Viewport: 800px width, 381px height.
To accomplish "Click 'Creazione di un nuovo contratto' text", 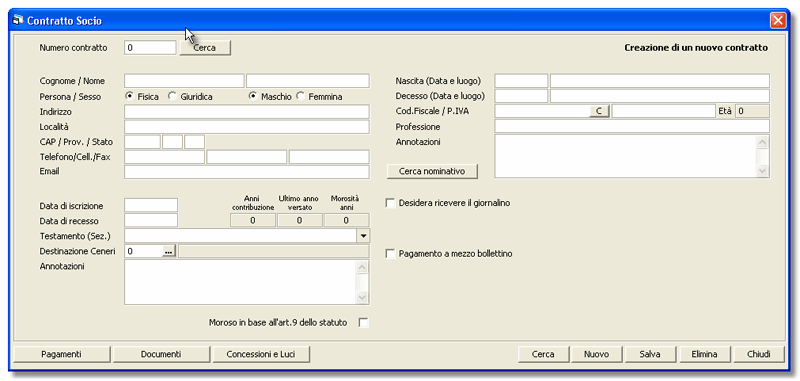I will [x=696, y=48].
